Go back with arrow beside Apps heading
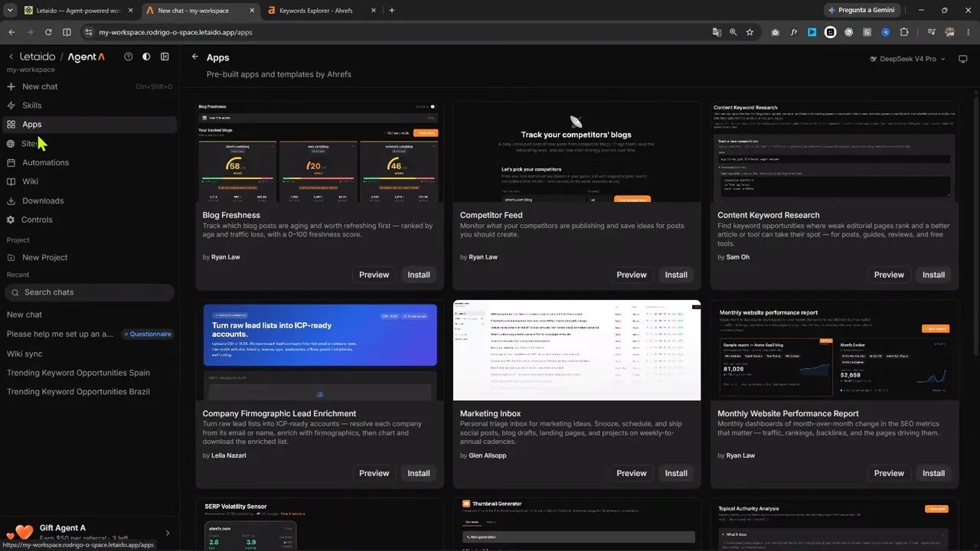980x551 pixels. (195, 57)
